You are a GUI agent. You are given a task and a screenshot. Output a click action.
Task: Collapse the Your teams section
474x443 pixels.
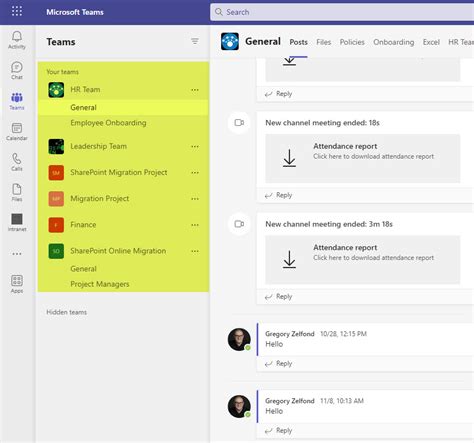62,72
